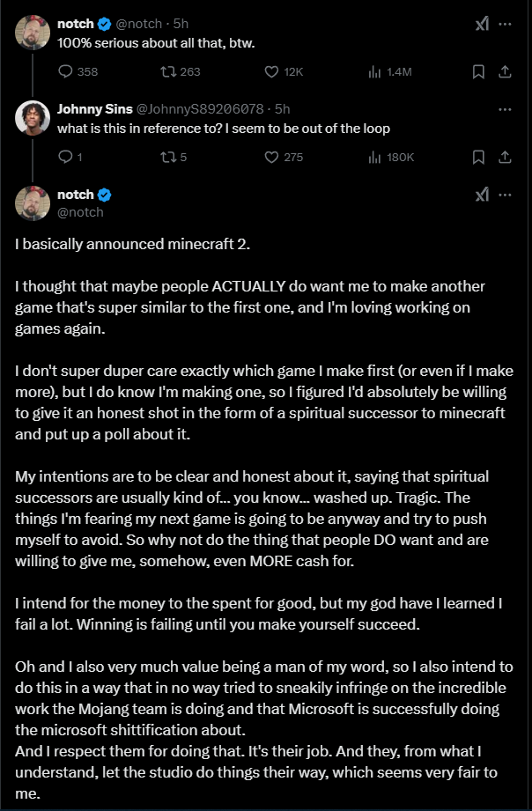Bookmark notch's first tweet
The height and width of the screenshot is (811, 532).
[x=478, y=72]
